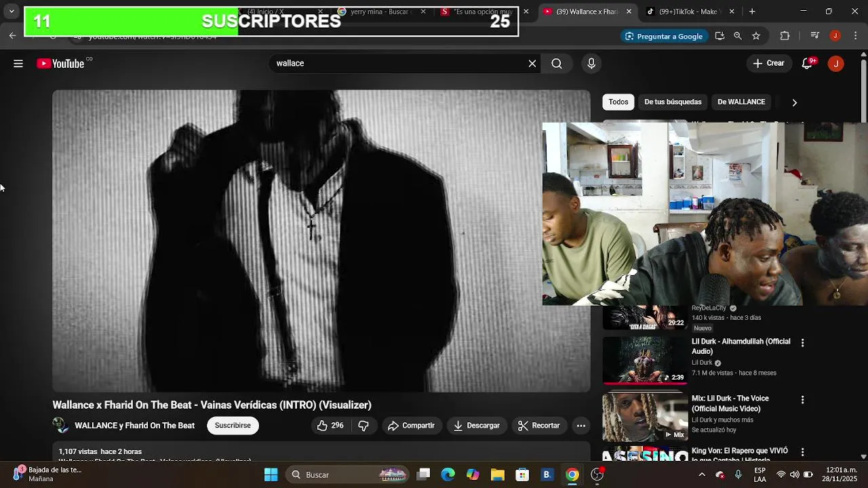Open WALLANCE channel avatar
This screenshot has width=868, height=488.
coord(61,426)
